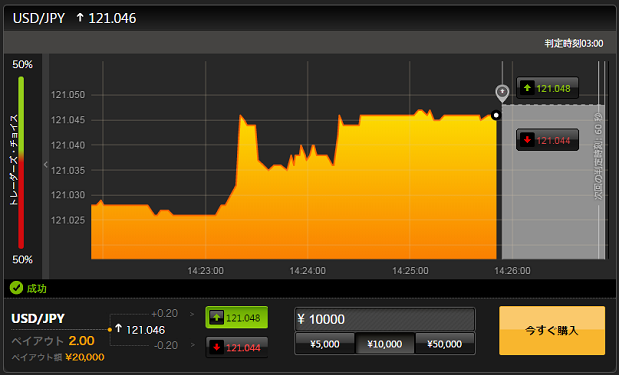Expand the -0.20 lower range arrow

pos(192,345)
